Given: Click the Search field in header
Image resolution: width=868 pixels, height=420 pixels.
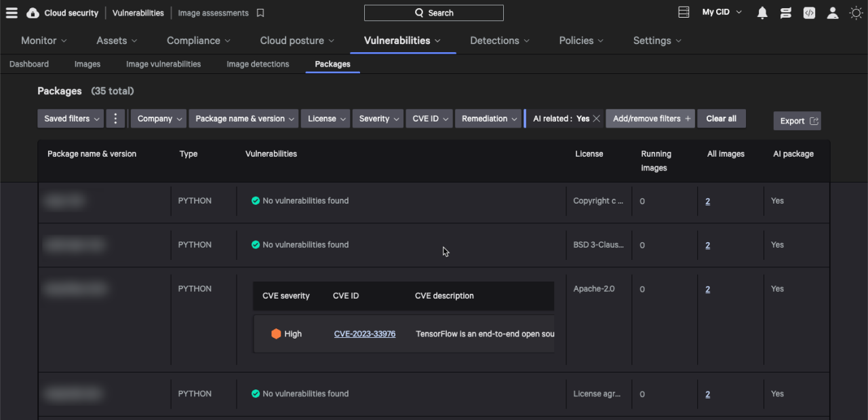Looking at the screenshot, I should pos(434,13).
